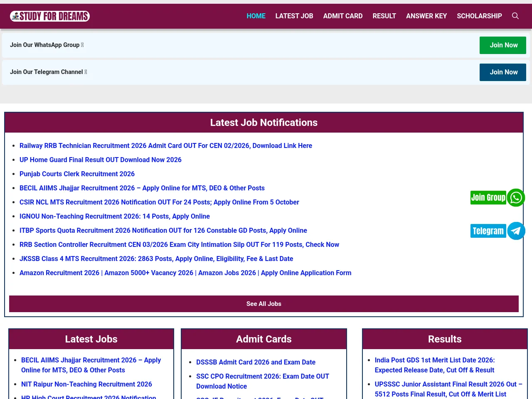
Task: Open Punjab Courts Clerk Recruitment 2026 link
Action: [77, 174]
